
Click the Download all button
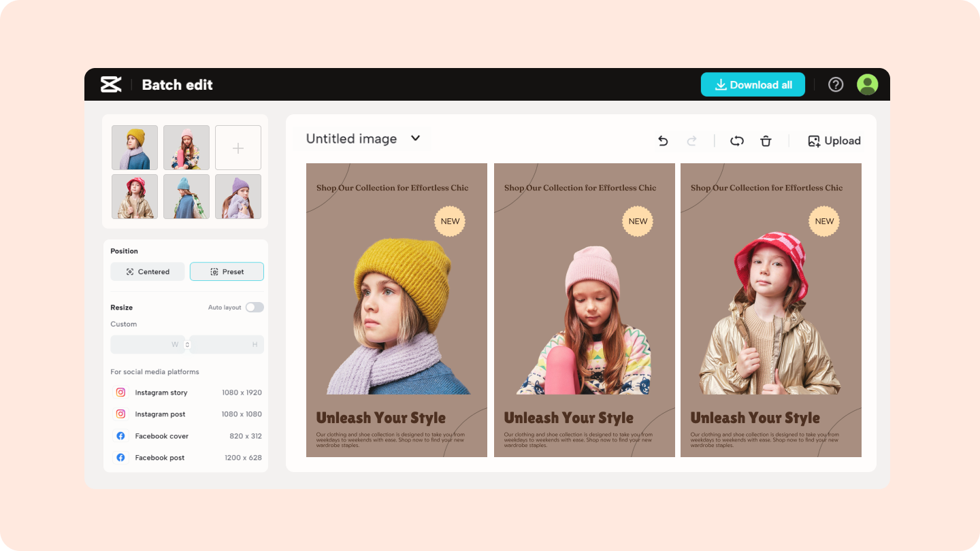pos(753,85)
